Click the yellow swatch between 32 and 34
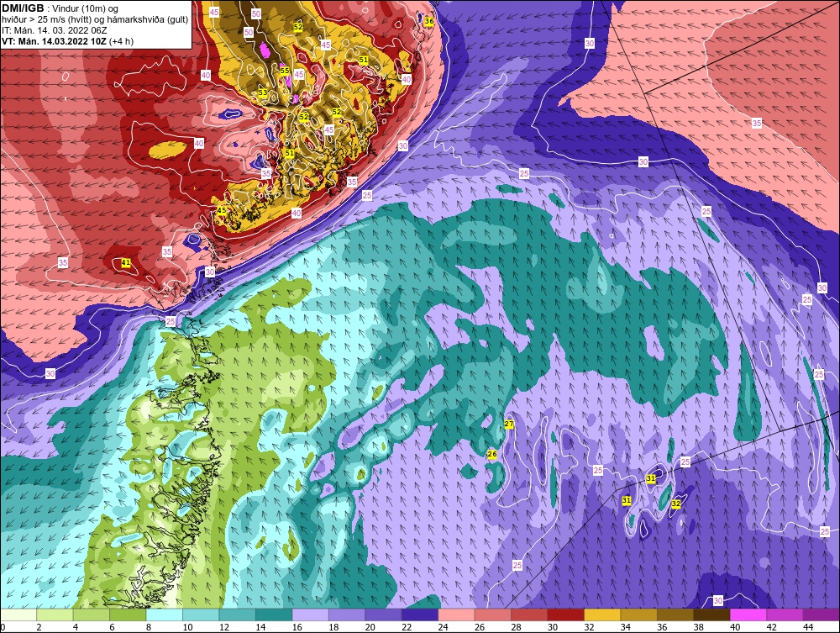 (601, 615)
